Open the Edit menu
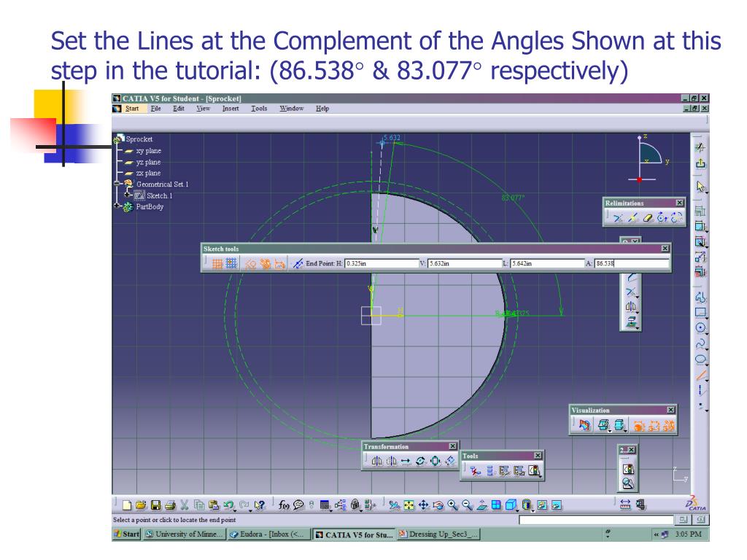Image resolution: width=747 pixels, height=560 pixels. 179,109
